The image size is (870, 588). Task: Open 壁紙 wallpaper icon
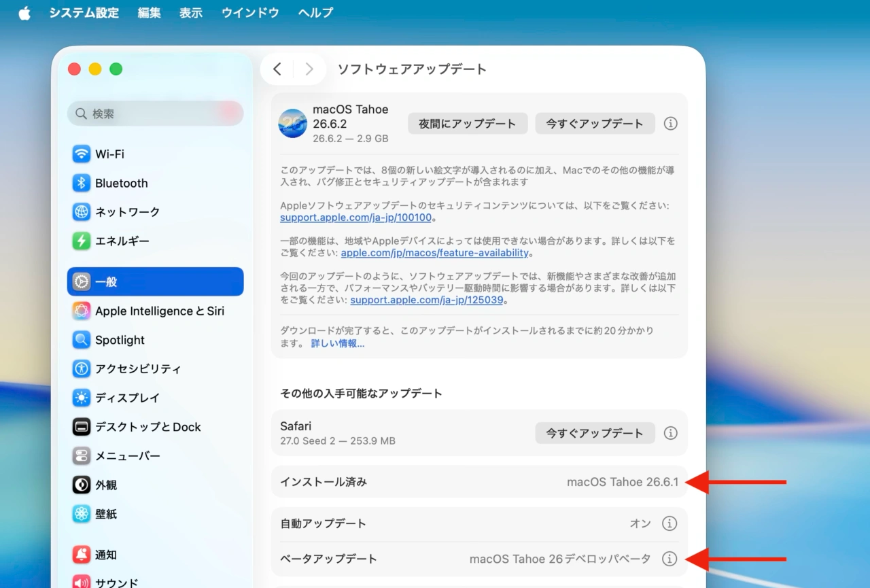82,514
